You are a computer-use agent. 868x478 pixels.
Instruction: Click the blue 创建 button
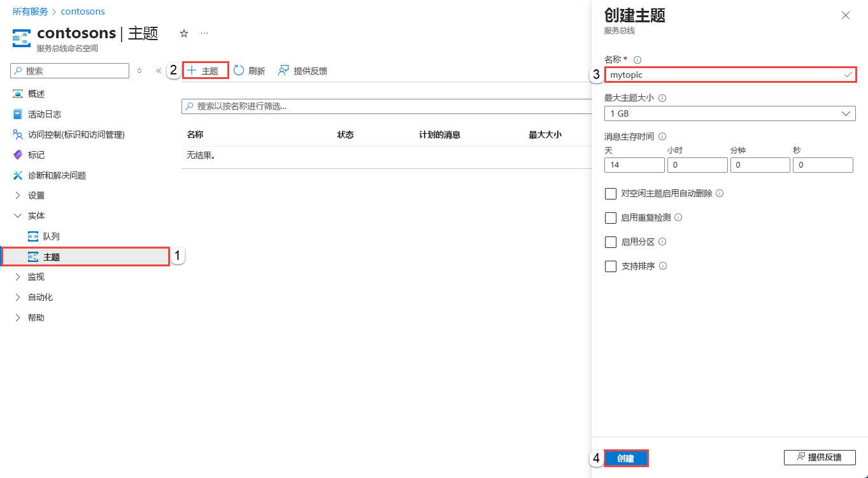click(626, 458)
